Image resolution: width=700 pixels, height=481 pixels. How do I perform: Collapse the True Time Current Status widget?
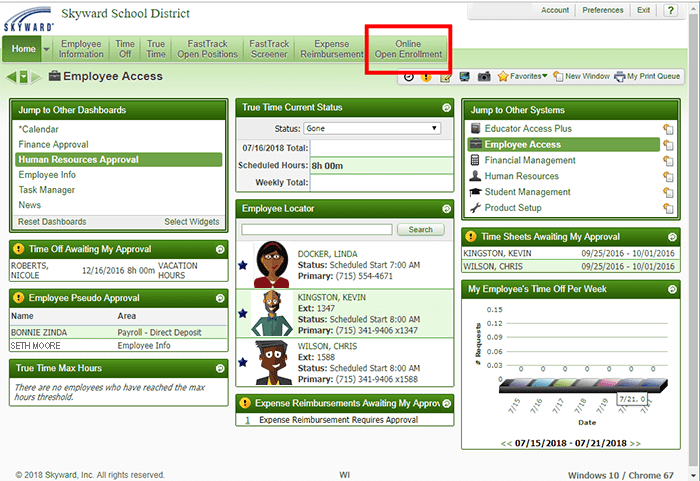pos(446,108)
